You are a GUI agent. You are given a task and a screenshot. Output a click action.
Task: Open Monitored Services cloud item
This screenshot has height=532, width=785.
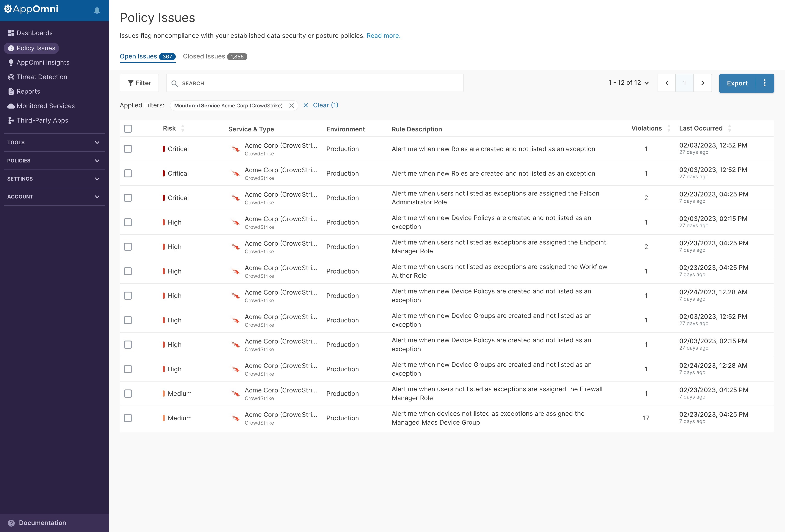11,106
